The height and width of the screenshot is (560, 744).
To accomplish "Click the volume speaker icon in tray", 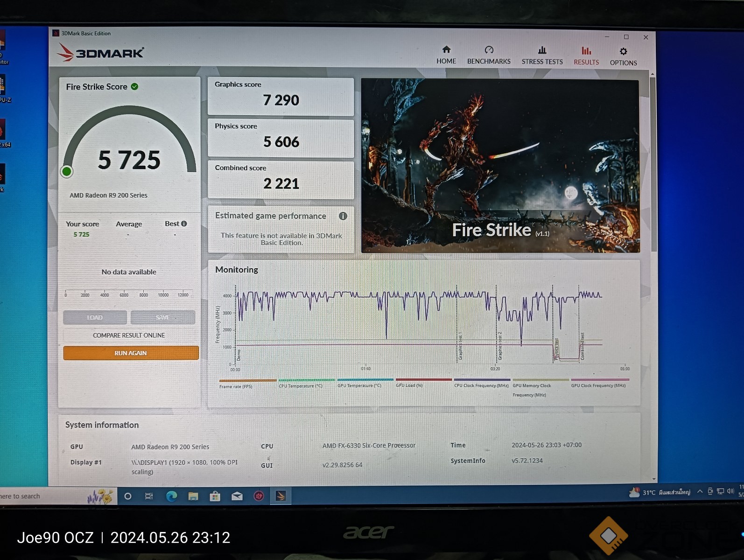I will [730, 491].
